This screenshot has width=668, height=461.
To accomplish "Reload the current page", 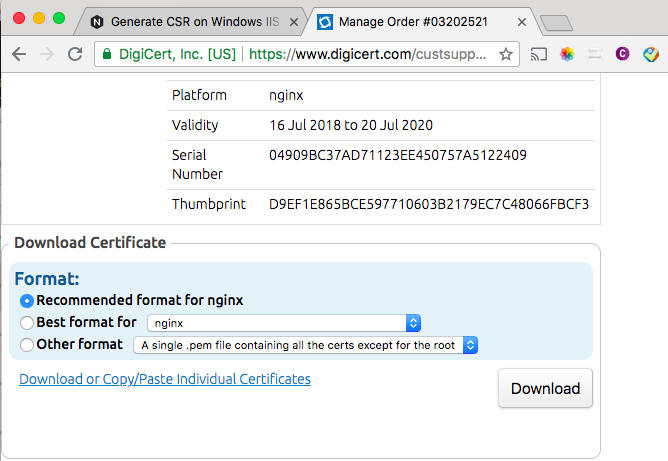I will pyautogui.click(x=75, y=55).
